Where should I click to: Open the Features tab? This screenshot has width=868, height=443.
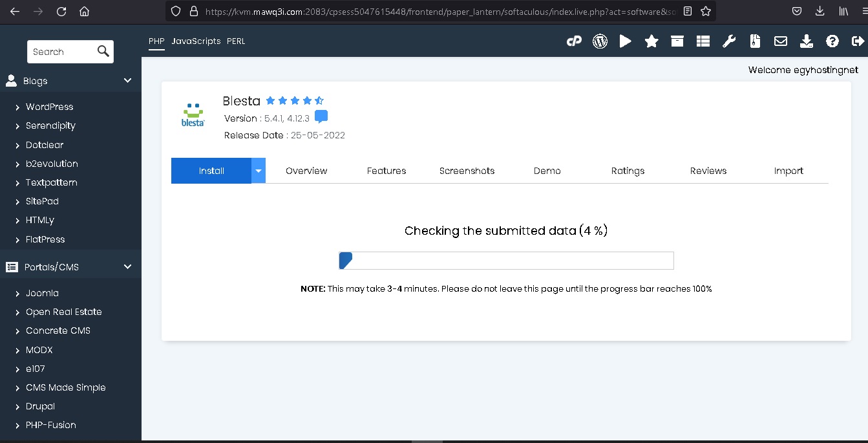pyautogui.click(x=386, y=171)
